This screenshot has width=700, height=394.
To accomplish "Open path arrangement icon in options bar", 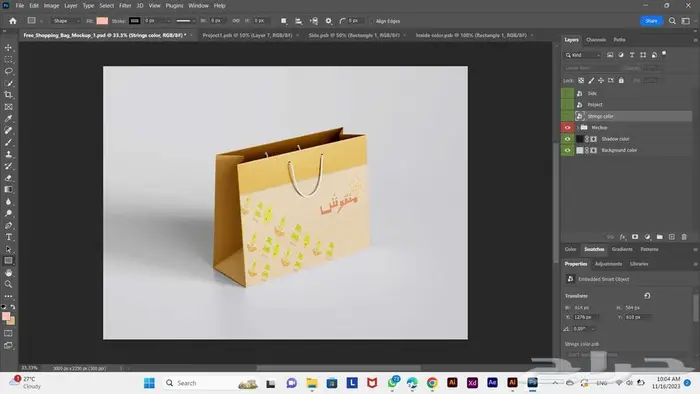I will pos(314,21).
